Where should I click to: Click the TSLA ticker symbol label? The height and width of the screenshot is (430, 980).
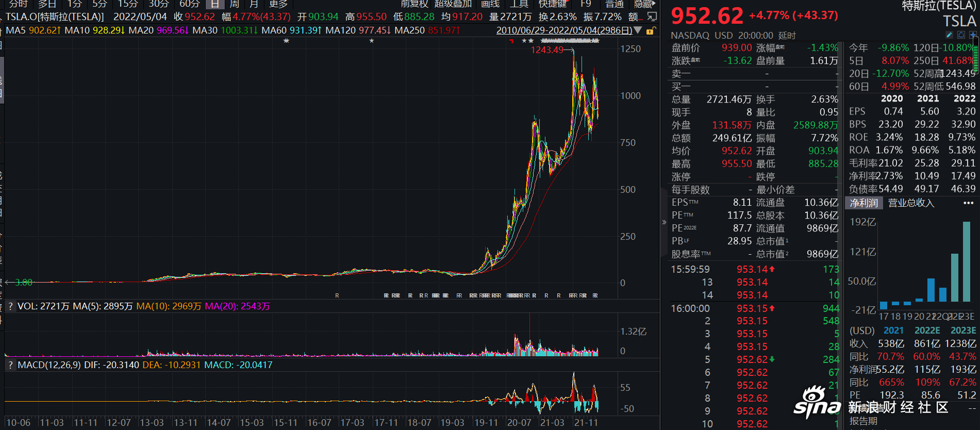pyautogui.click(x=960, y=21)
